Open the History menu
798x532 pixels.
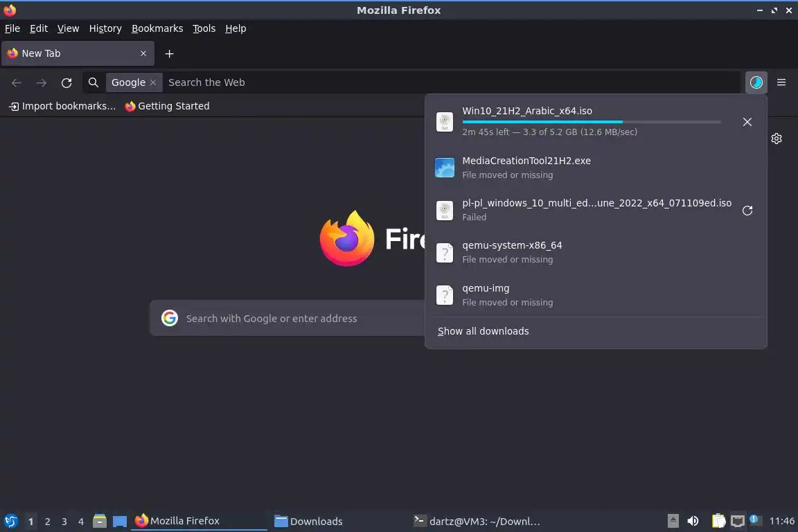point(105,28)
